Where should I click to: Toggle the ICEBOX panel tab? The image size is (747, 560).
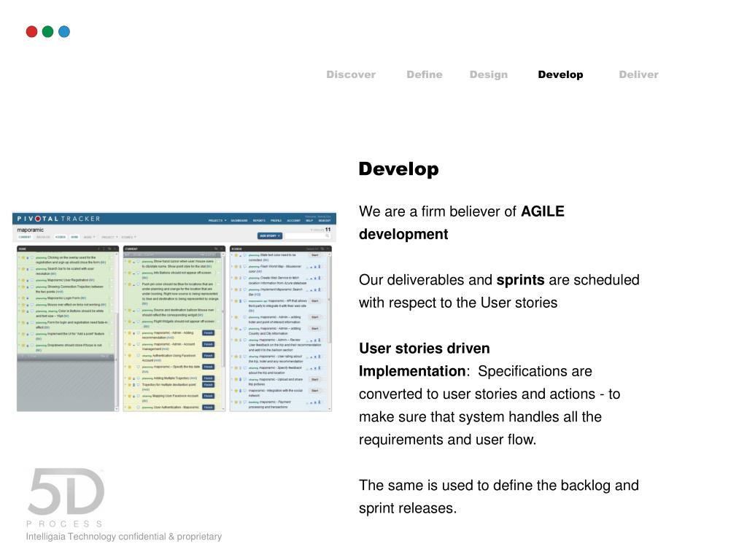pos(61,237)
